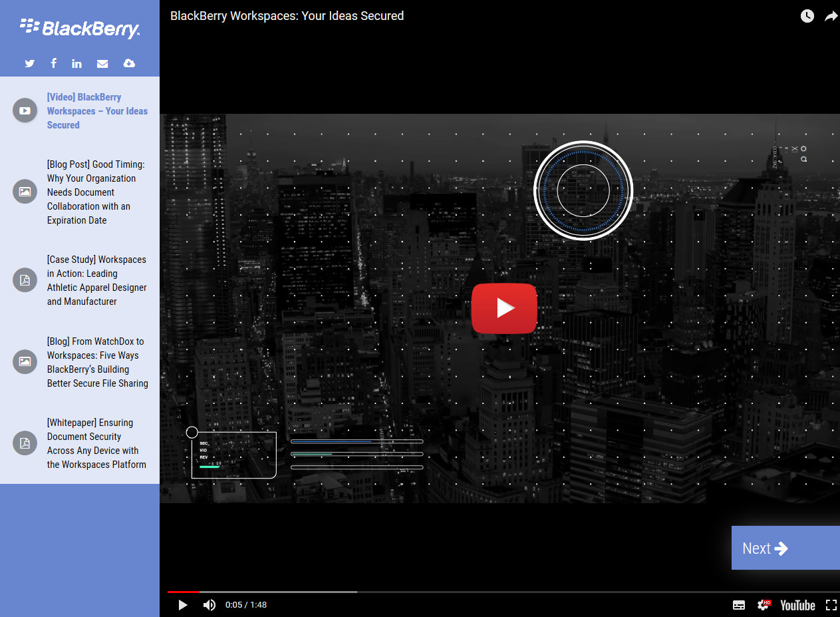
Task: Click the email envelope icon in the sidebar
Action: click(102, 63)
